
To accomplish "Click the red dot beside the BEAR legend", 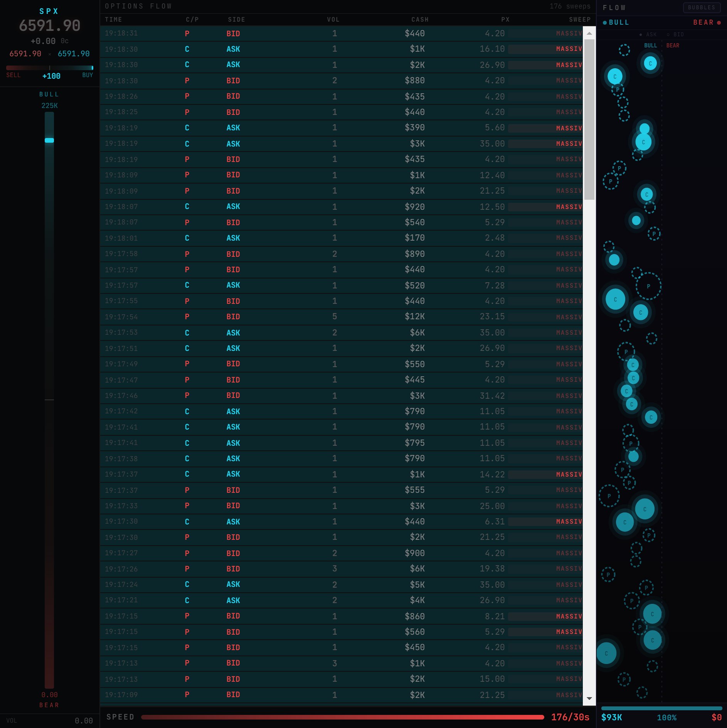I will click(x=719, y=23).
